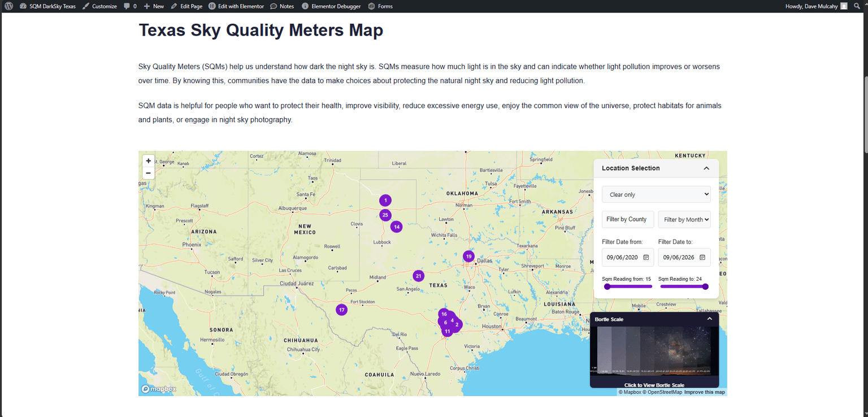This screenshot has width=868, height=417.
Task: Open the Clear only dropdown
Action: [x=656, y=194]
